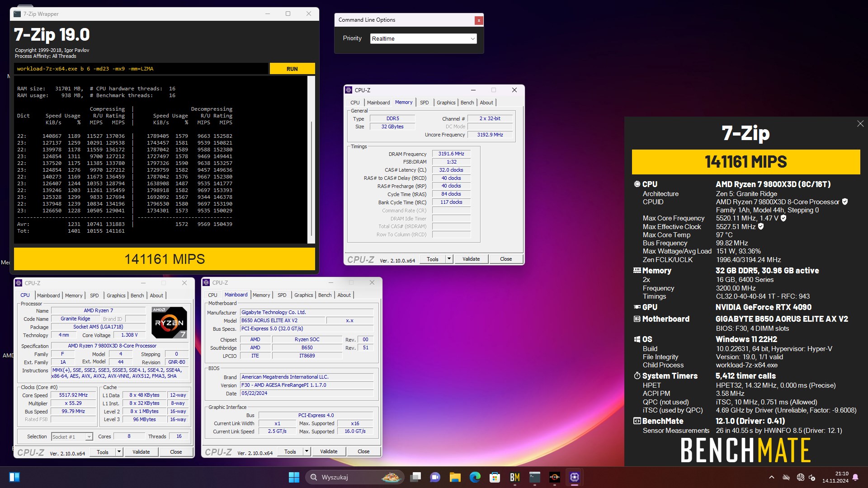Click the System Timers clock icon in BenchMate

pos(637,376)
